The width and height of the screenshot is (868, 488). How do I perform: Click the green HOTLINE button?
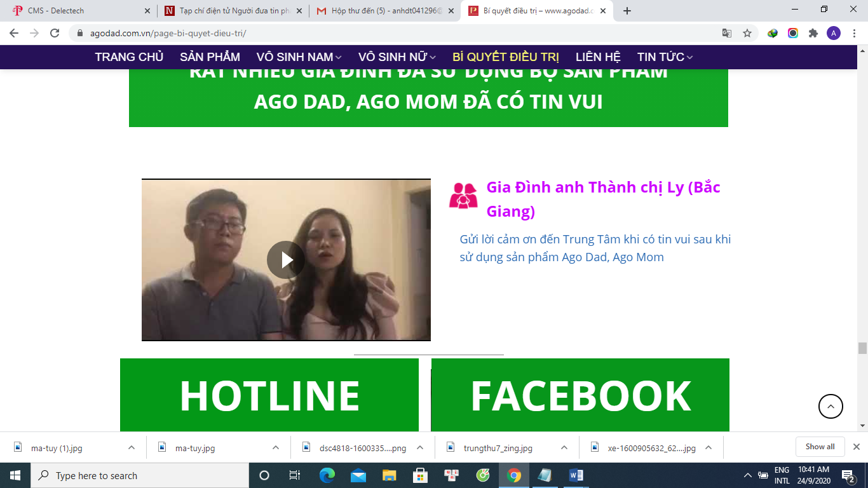click(269, 395)
